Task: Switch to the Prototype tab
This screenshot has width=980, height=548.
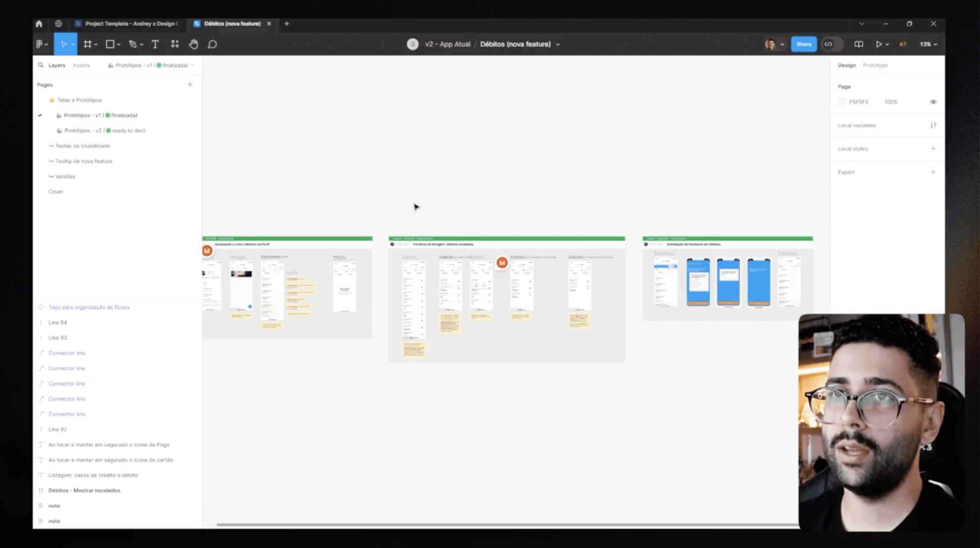Action: (875, 65)
